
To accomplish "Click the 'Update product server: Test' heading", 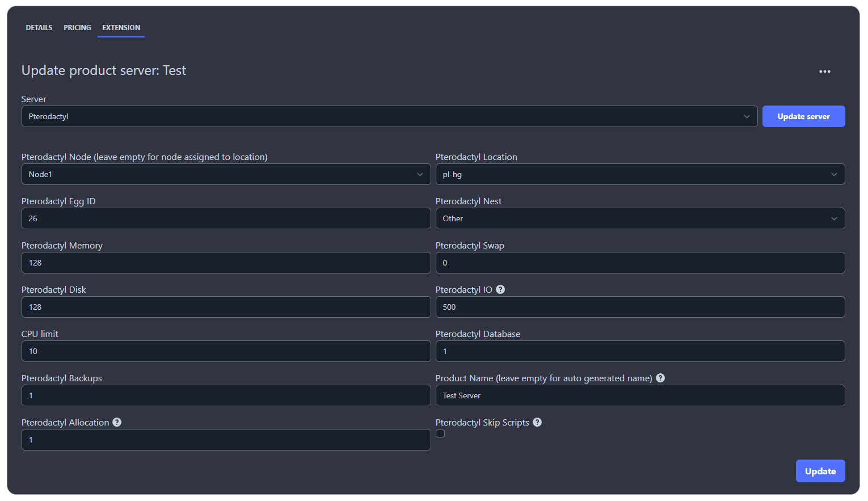I will 104,70.
